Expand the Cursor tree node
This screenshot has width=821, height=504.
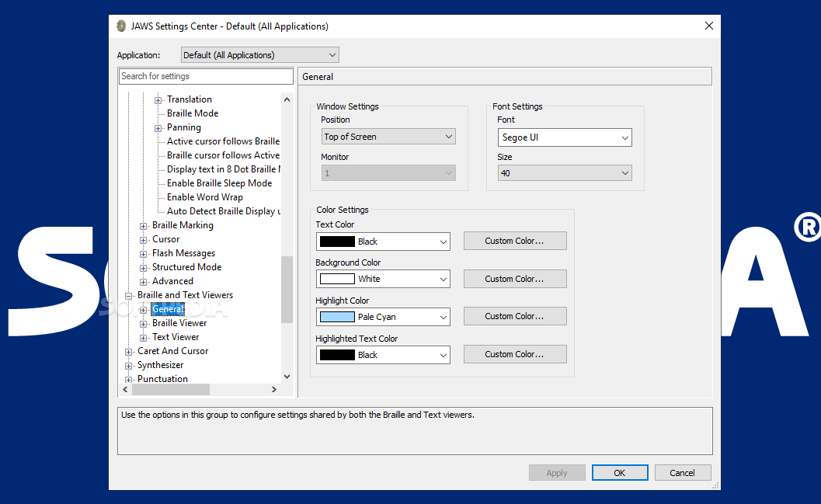144,240
